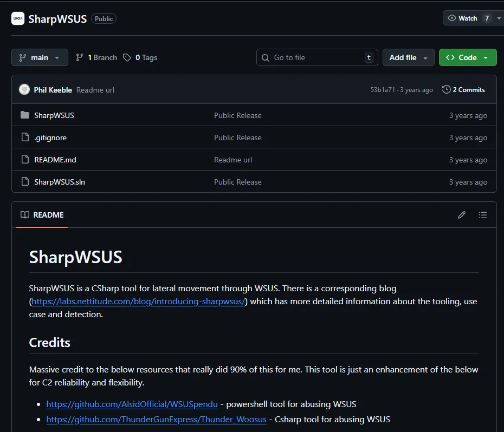Viewport: 504px width, 432px height.
Task: View the 0 Tags page
Action: (140, 57)
